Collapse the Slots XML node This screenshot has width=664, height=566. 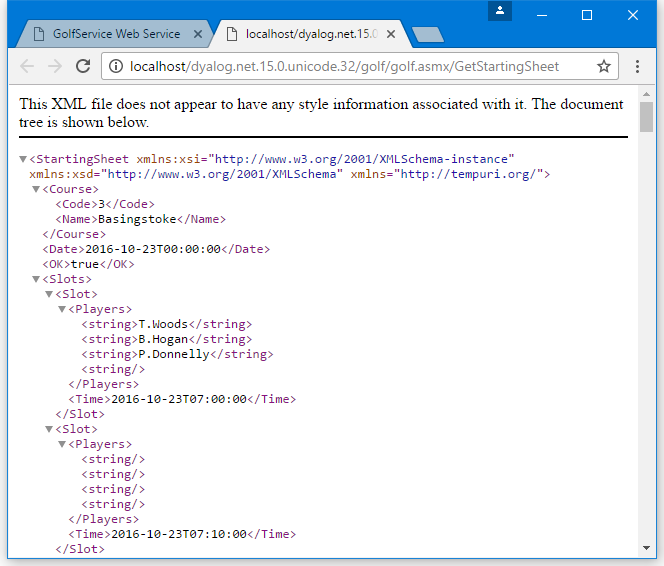[x=36, y=279]
